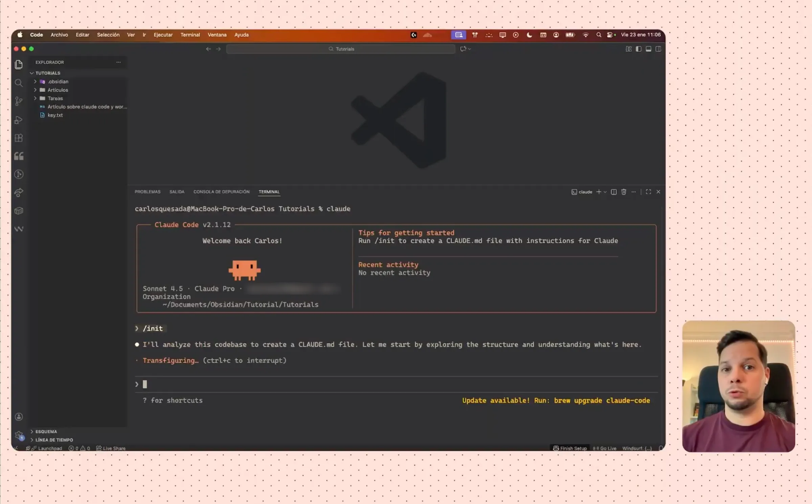The width and height of the screenshot is (812, 504).
Task: Open the Extensions view
Action: (19, 138)
